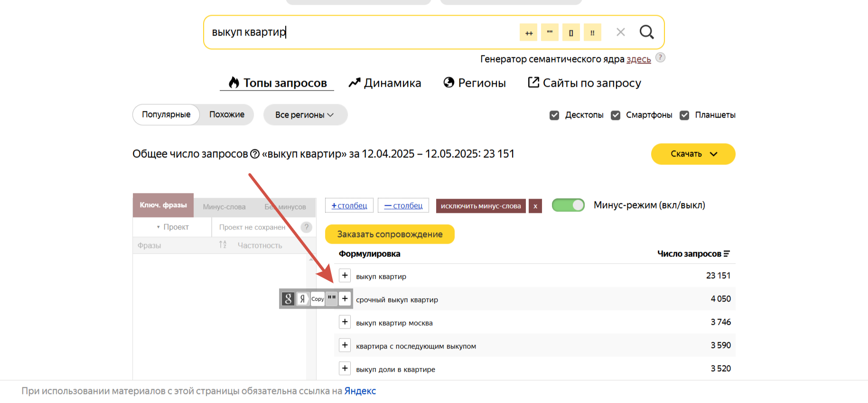868x403 pixels.
Task: Open the 'Сайты по запросу' tab
Action: [585, 83]
